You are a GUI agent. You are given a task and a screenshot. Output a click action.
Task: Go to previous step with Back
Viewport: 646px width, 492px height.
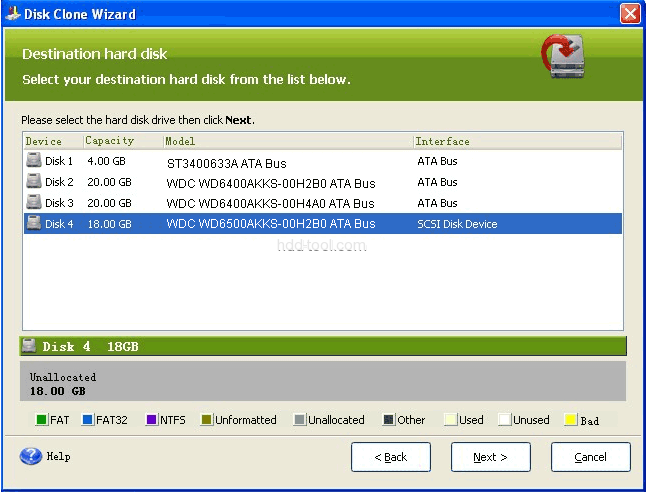[391, 457]
